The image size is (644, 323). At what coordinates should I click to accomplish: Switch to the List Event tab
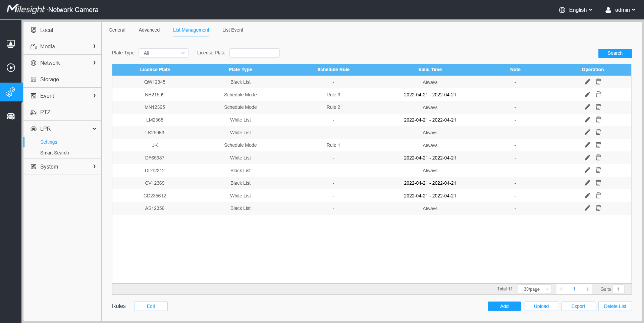pos(233,30)
